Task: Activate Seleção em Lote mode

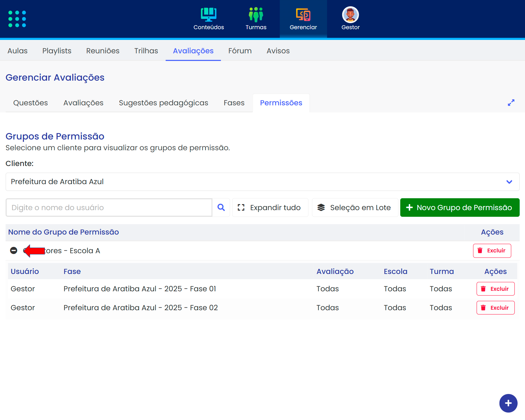Action: click(355, 208)
